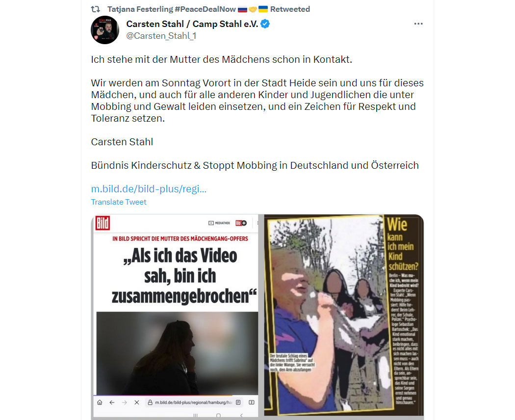This screenshot has width=515, height=420.
Task: Click the browser home icon
Action: pos(100,402)
